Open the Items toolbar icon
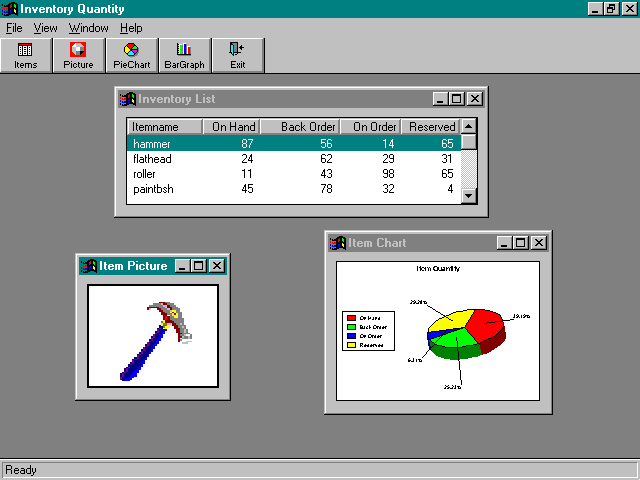Screen dimensions: 640x480 [26, 55]
